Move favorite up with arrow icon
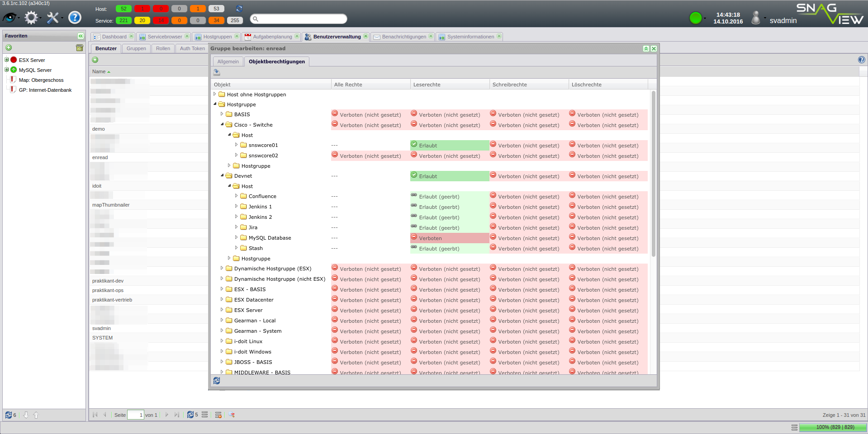Screen dimensions: 868x434 [x=36, y=415]
